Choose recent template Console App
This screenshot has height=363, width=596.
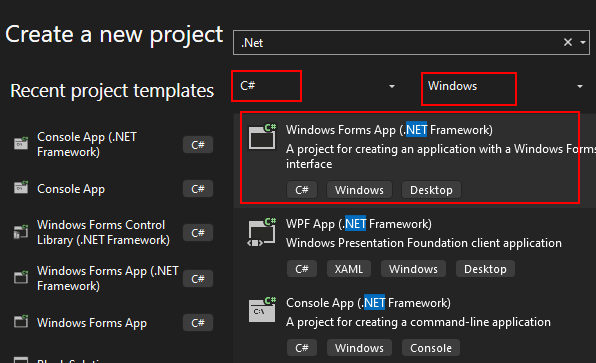[71, 189]
